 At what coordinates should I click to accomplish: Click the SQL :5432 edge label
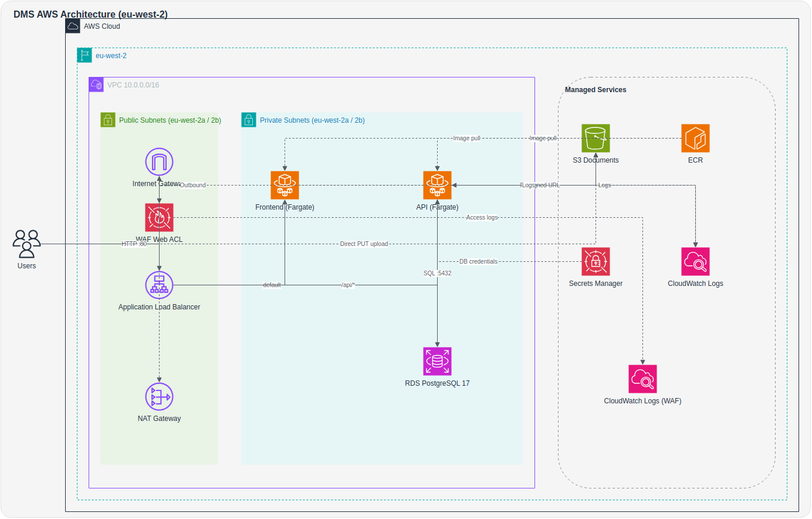438,273
